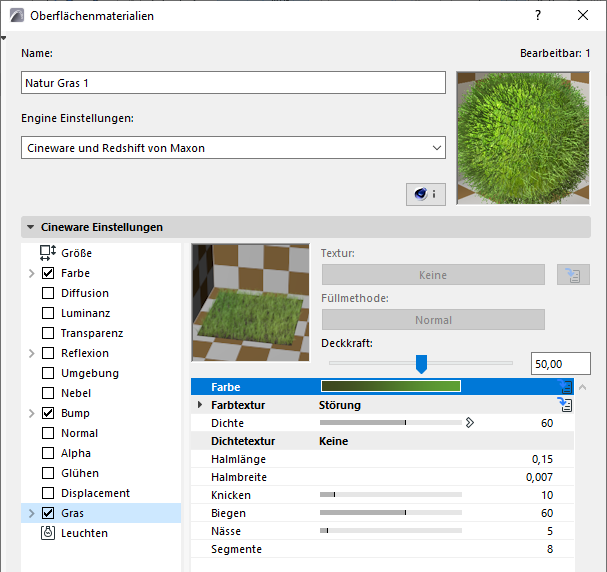Open the Engine Einstellungen dropdown

click(233, 148)
